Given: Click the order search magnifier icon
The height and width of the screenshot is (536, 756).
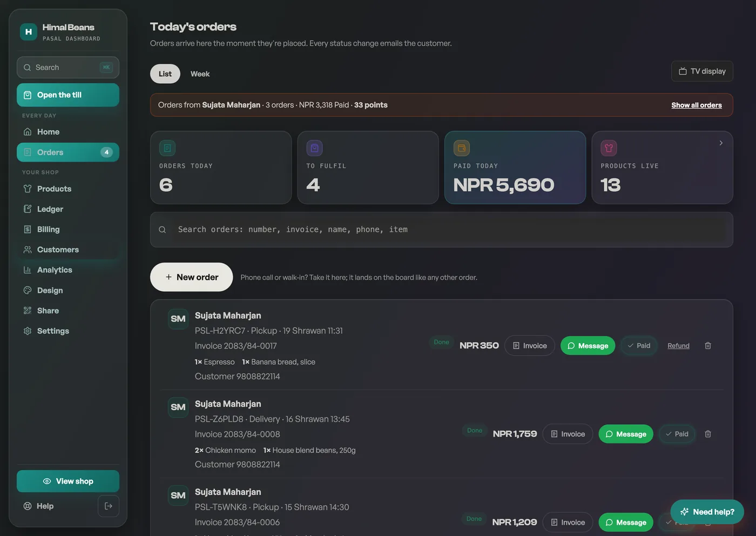Looking at the screenshot, I should pos(162,230).
